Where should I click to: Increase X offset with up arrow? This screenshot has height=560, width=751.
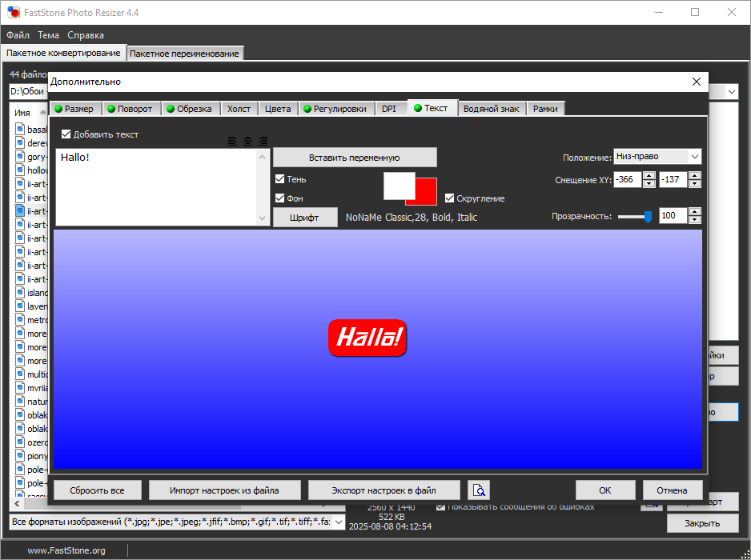649,176
